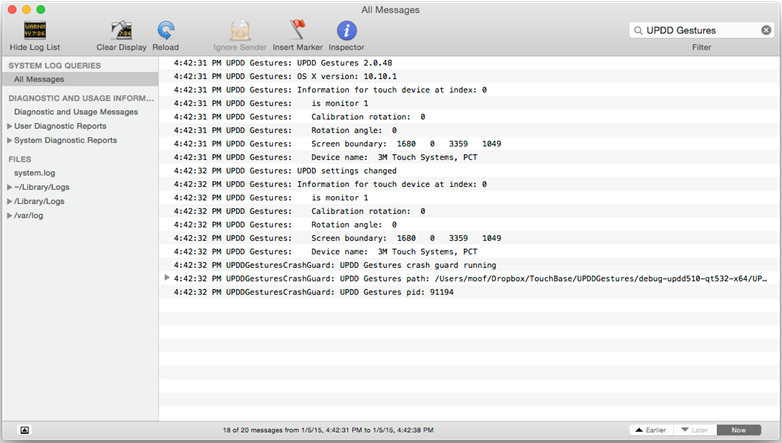Jump to Now in the log

pos(739,430)
